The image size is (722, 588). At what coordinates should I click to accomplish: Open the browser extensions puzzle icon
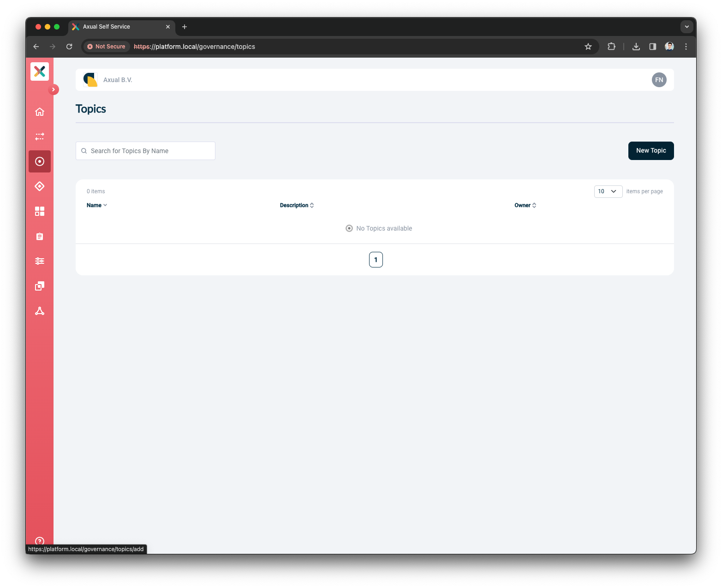point(611,47)
